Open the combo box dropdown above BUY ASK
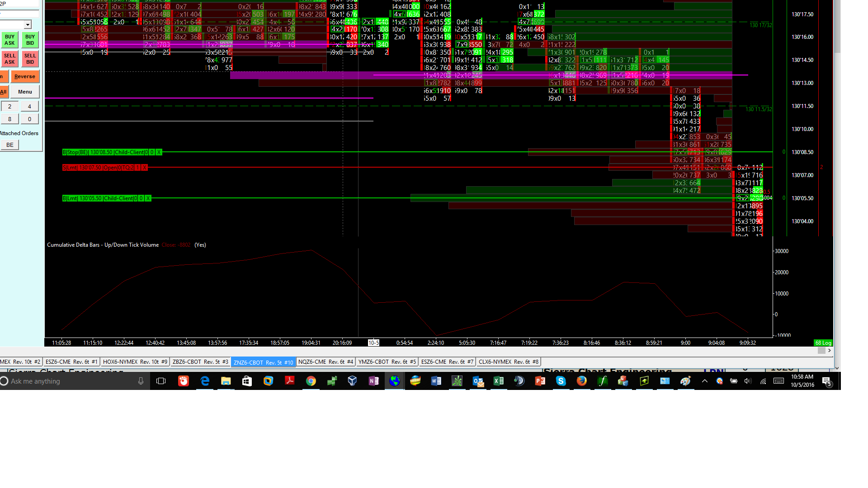The image size is (868, 488). click(28, 25)
